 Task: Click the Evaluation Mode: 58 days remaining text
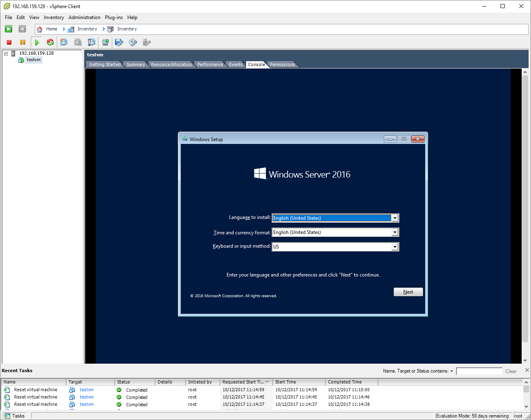[x=472, y=416]
